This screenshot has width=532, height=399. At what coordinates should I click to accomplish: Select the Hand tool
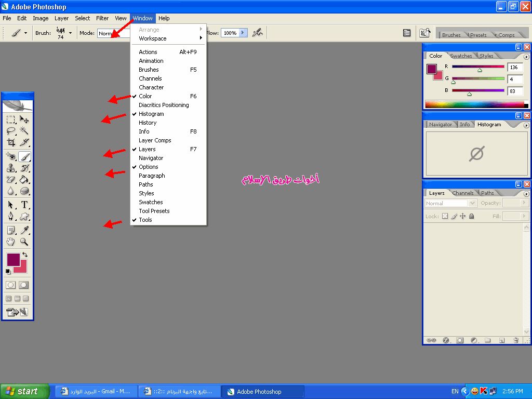tap(11, 242)
